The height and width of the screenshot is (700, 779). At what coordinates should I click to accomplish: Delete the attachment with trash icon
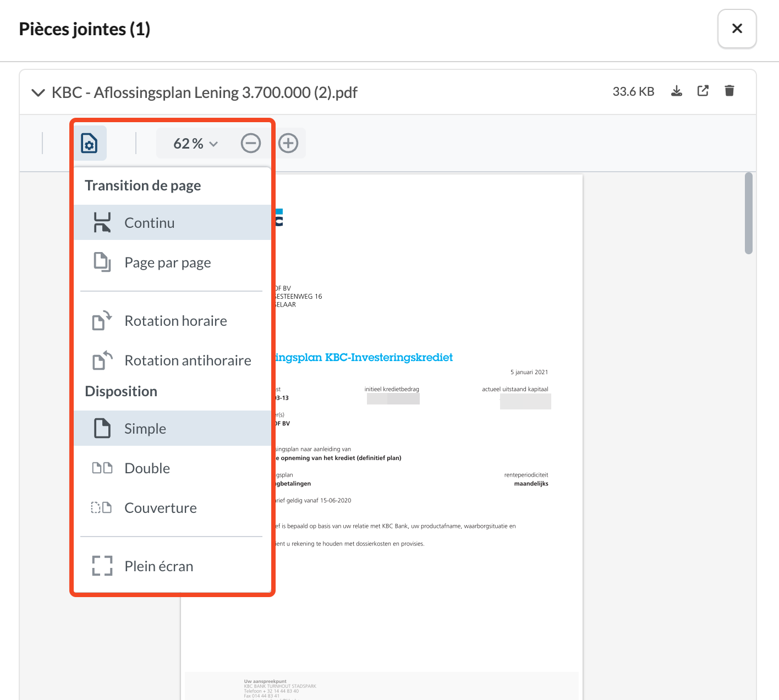(729, 91)
